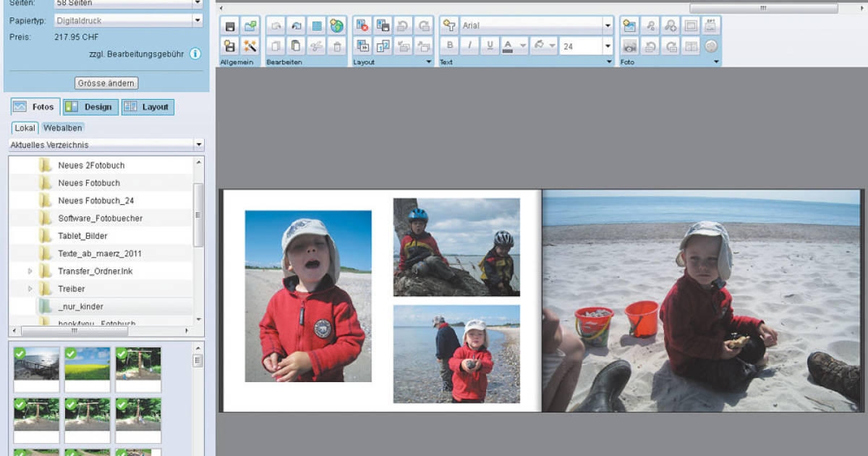
Task: Click the delete page icon in Layout
Action: tap(363, 26)
